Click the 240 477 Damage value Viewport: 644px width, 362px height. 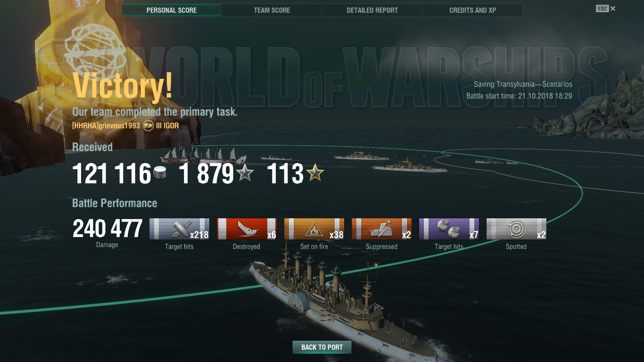coord(107,229)
